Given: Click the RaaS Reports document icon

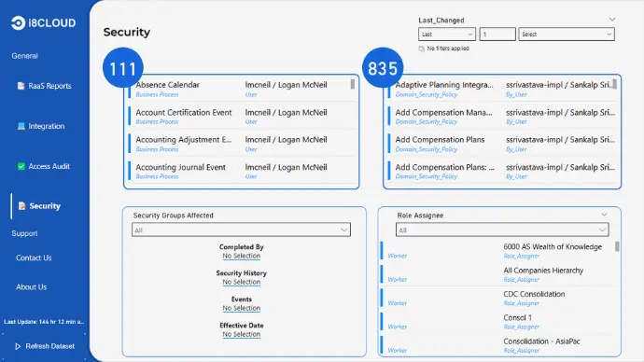Looking at the screenshot, I should (x=21, y=86).
